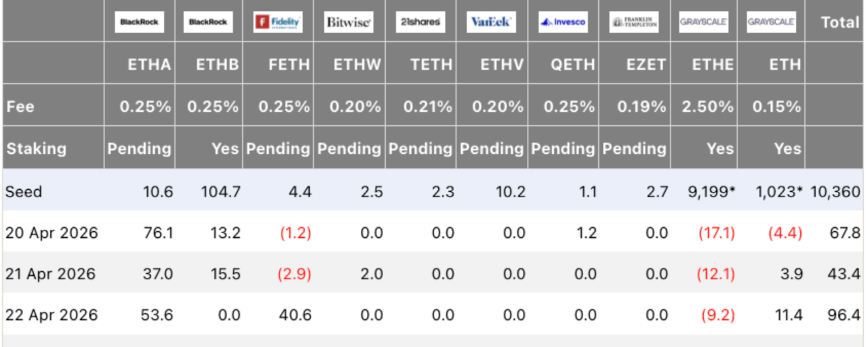This screenshot has width=868, height=347.
Task: Select the 21shares logo
Action: click(420, 22)
